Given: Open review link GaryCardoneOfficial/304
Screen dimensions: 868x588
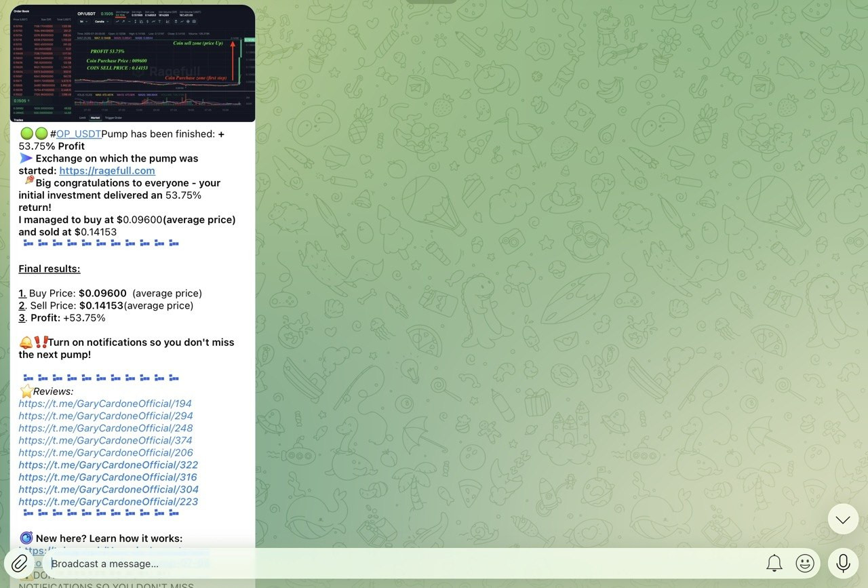Looking at the screenshot, I should pos(108,489).
